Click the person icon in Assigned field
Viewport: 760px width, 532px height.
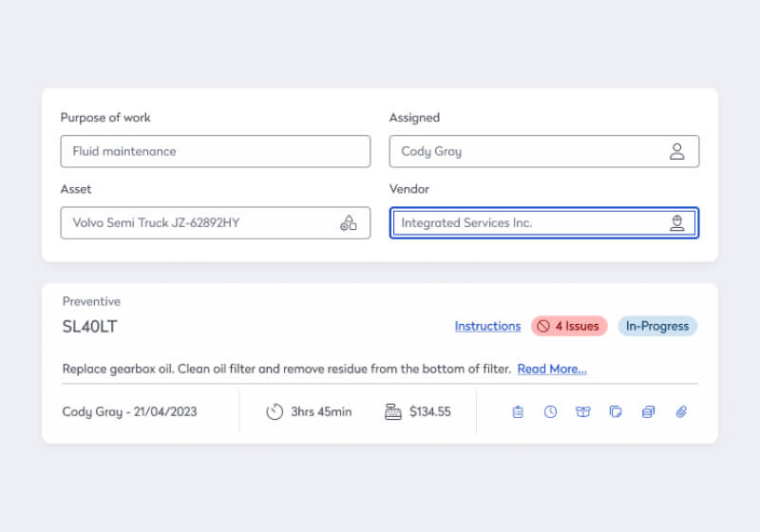tap(676, 151)
